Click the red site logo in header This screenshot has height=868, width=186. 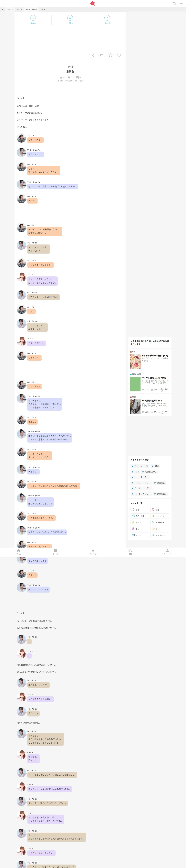click(x=93, y=3)
